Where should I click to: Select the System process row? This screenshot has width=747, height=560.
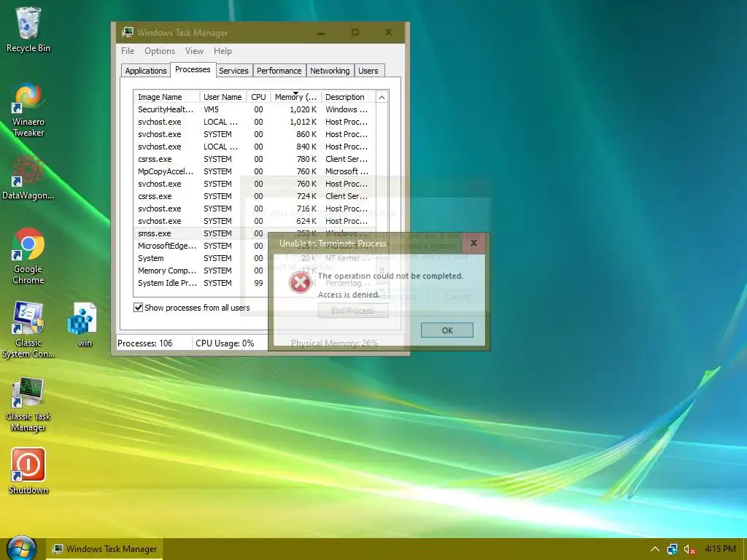coord(255,258)
